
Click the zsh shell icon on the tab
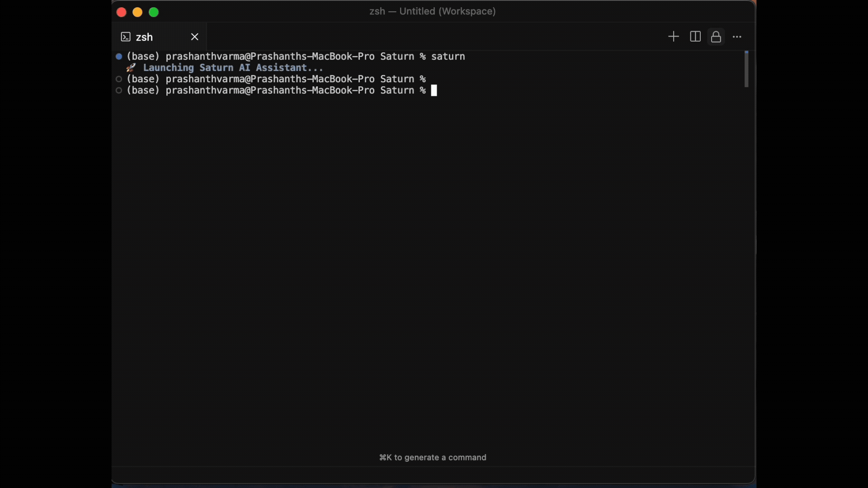click(x=125, y=37)
